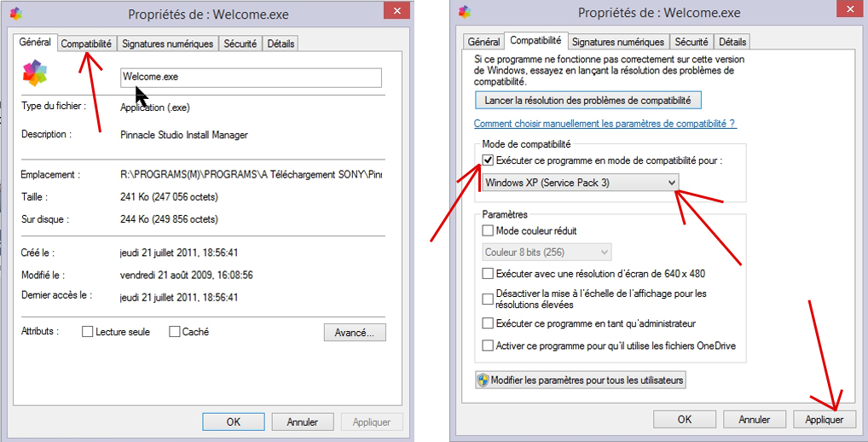Click Annuler in the left properties window
The height and width of the screenshot is (442, 868).
pyautogui.click(x=302, y=422)
